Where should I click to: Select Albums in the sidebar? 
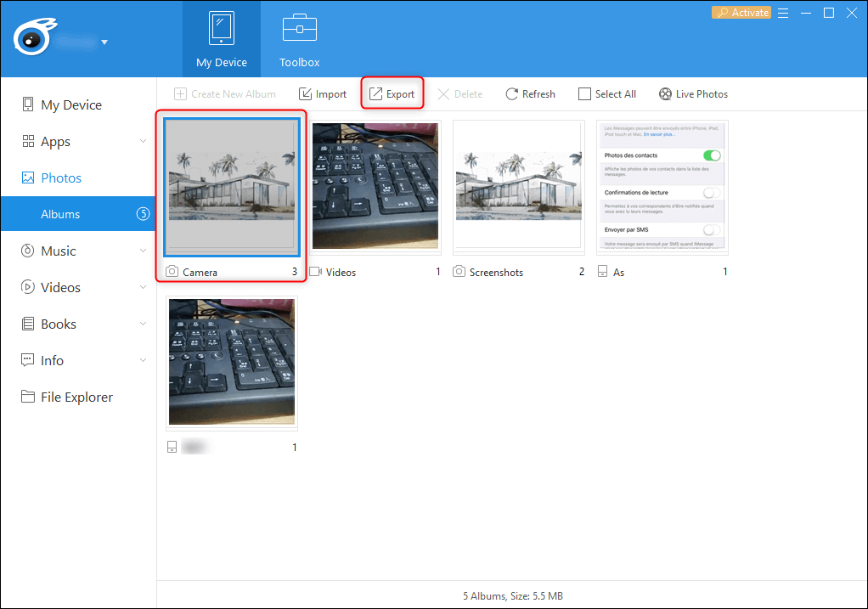click(78, 214)
